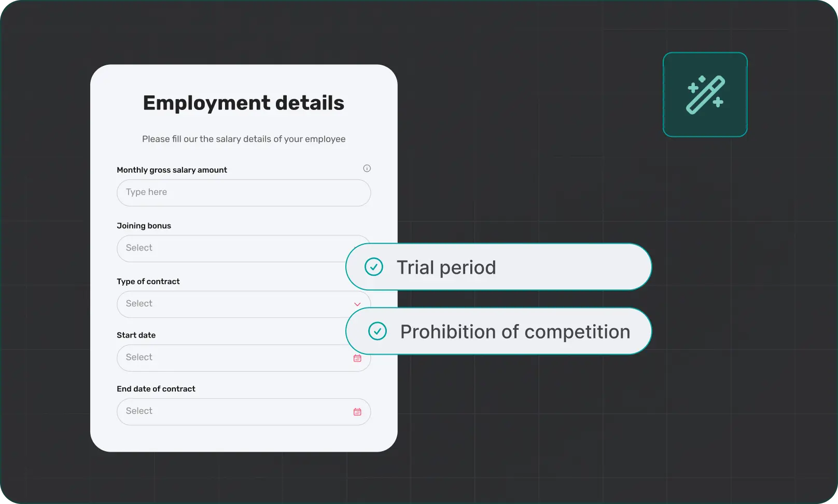This screenshot has width=838, height=504.
Task: Click the Monthly gross salary amount label
Action: tap(172, 170)
